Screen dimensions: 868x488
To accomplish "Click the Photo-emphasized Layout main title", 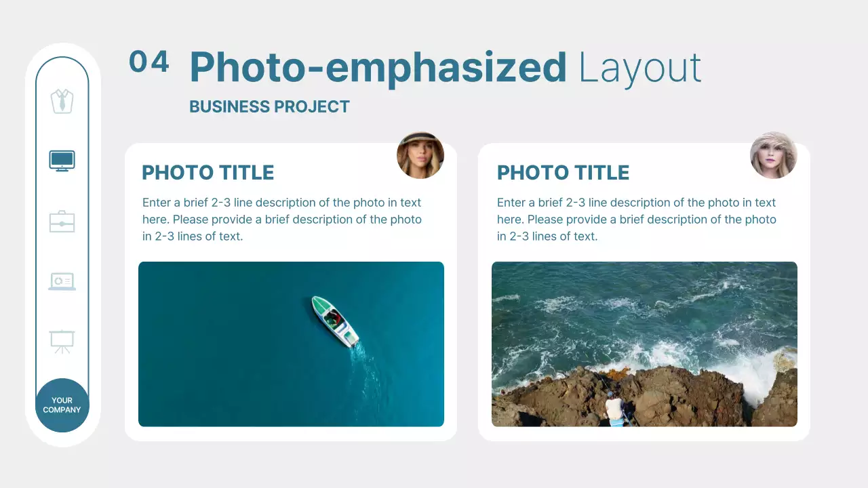I will 446,68.
